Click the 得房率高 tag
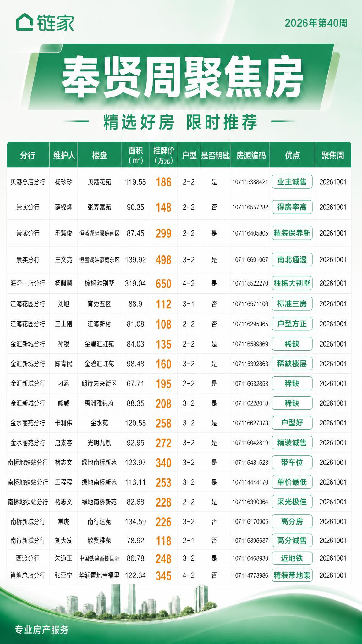The image size is (362, 644). [292, 207]
